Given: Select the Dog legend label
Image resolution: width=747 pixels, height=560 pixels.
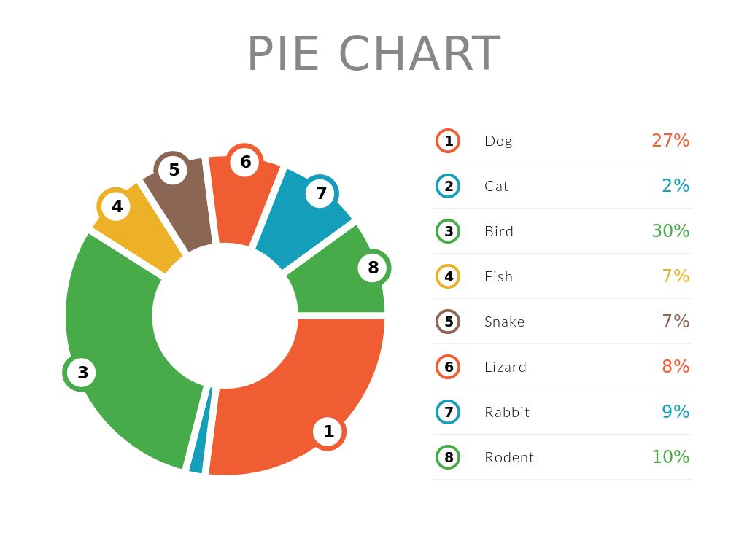Looking at the screenshot, I should pos(498,141).
